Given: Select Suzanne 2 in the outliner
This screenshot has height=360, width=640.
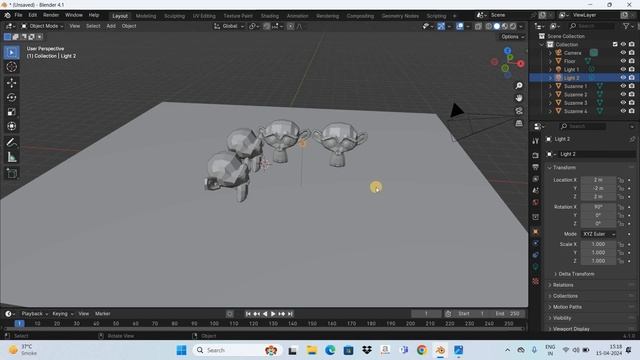Looking at the screenshot, I should point(575,95).
